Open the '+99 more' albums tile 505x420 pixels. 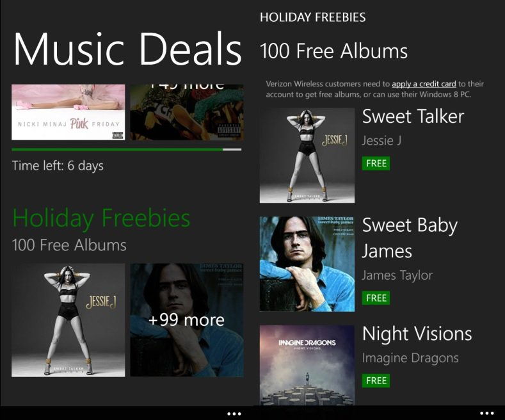(187, 320)
